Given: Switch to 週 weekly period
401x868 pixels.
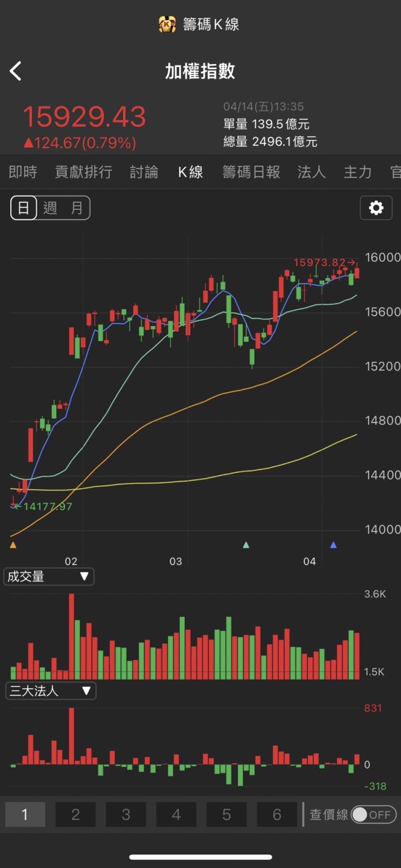Looking at the screenshot, I should 50,208.
